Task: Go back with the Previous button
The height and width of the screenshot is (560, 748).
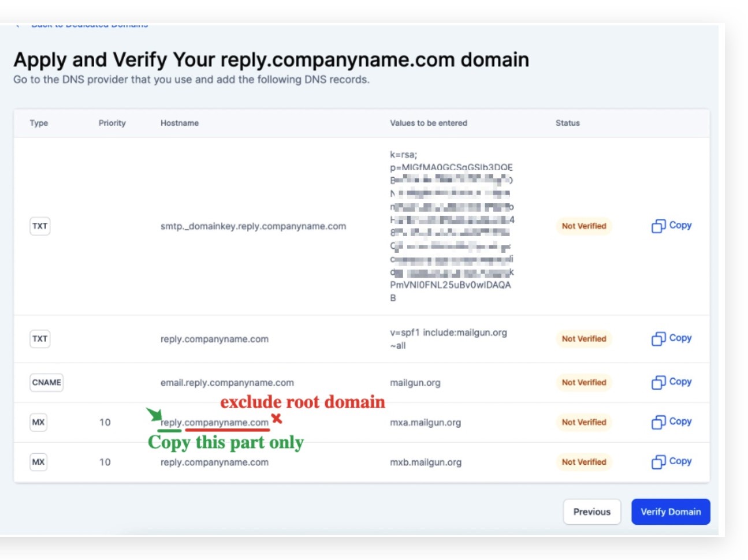Action: click(x=591, y=512)
